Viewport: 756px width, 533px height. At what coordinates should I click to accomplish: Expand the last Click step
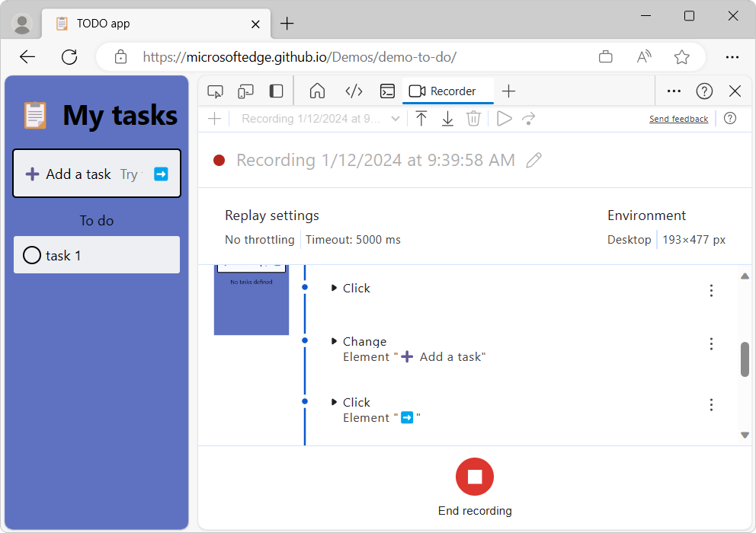tap(334, 402)
